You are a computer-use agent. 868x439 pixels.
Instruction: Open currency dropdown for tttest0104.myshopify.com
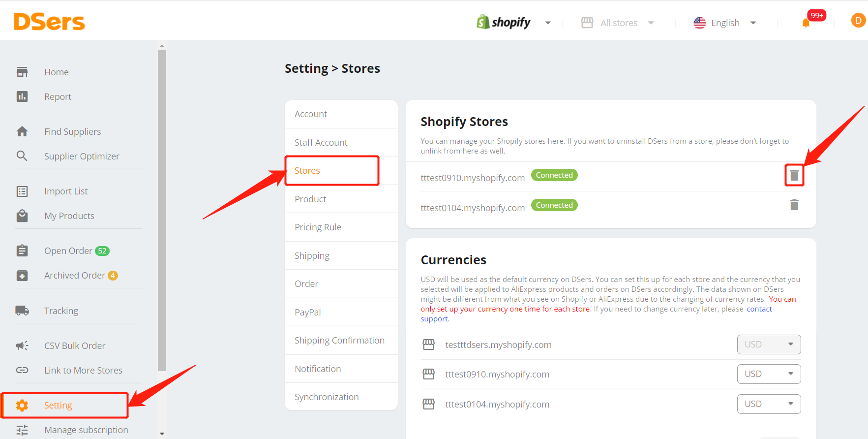pyautogui.click(x=769, y=404)
